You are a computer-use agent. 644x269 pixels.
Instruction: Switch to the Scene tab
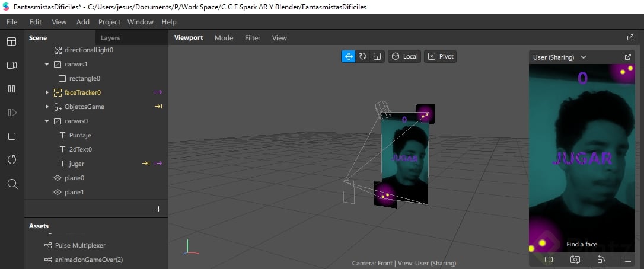(38, 38)
